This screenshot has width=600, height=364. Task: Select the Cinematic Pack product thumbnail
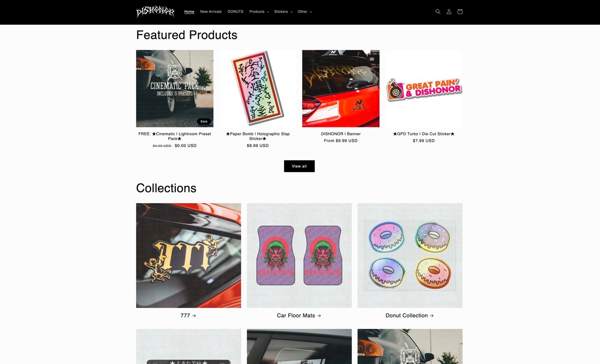tap(175, 89)
